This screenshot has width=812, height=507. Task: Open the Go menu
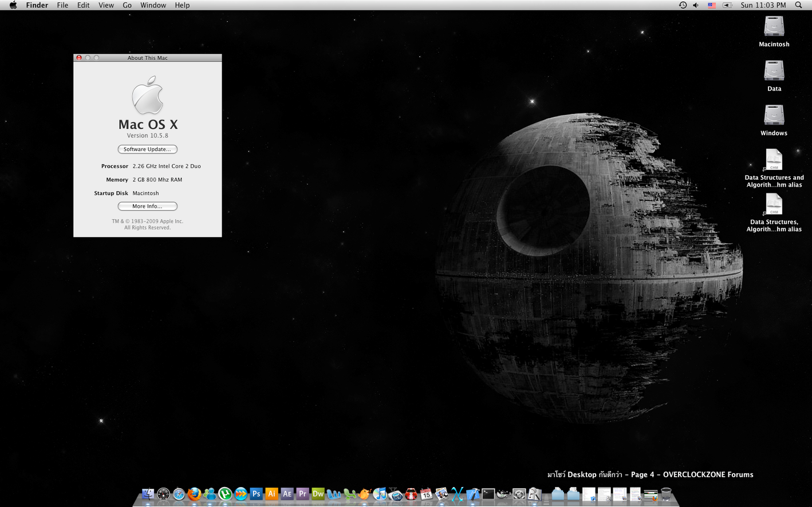127,5
